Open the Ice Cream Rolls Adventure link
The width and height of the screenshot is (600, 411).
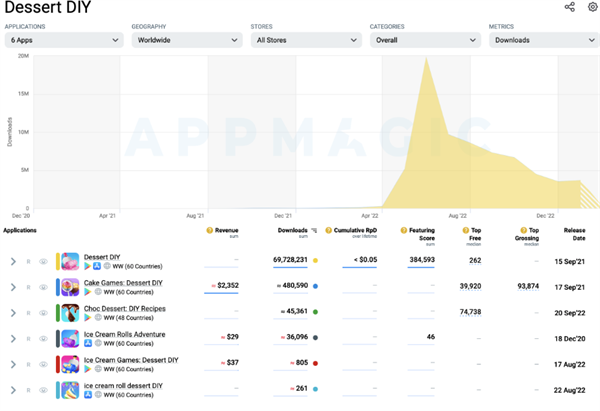click(x=124, y=334)
